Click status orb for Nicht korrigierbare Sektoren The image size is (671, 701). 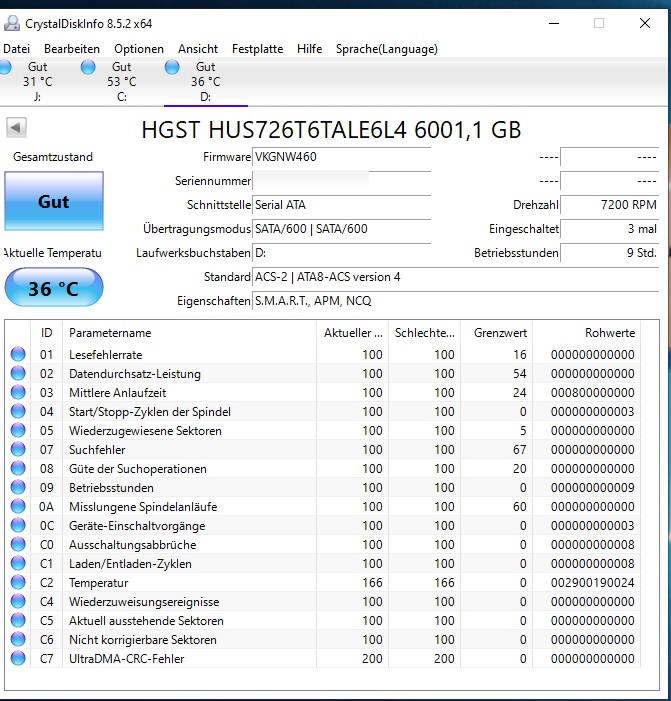(18, 639)
